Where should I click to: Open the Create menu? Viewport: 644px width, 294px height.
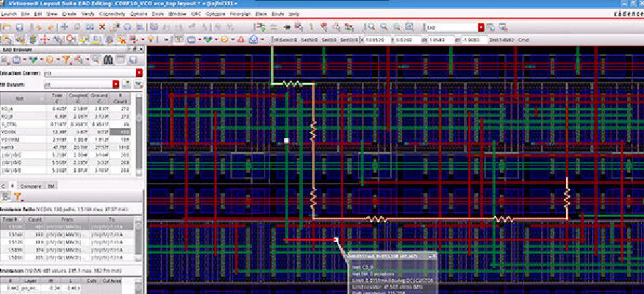[69, 13]
